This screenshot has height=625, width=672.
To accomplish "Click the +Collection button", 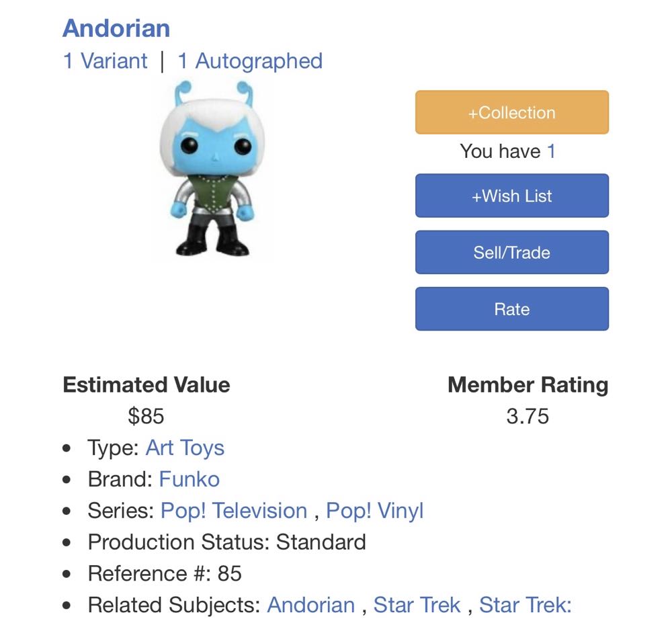I will tap(511, 112).
